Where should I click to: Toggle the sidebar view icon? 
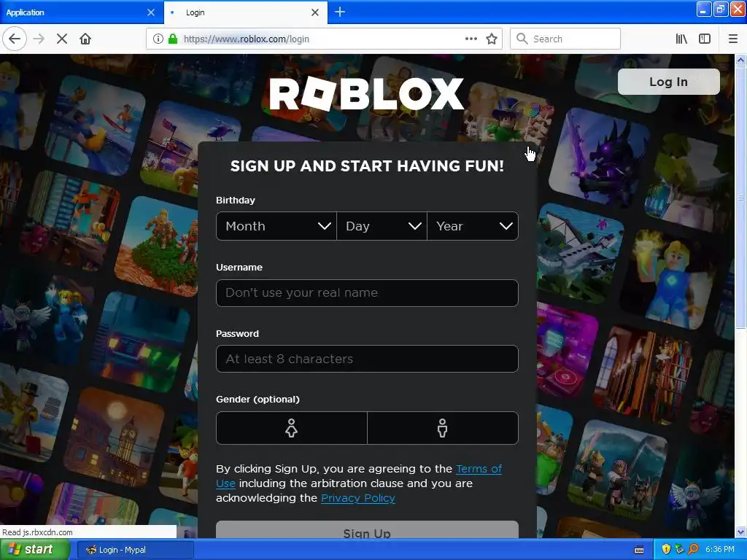tap(705, 39)
